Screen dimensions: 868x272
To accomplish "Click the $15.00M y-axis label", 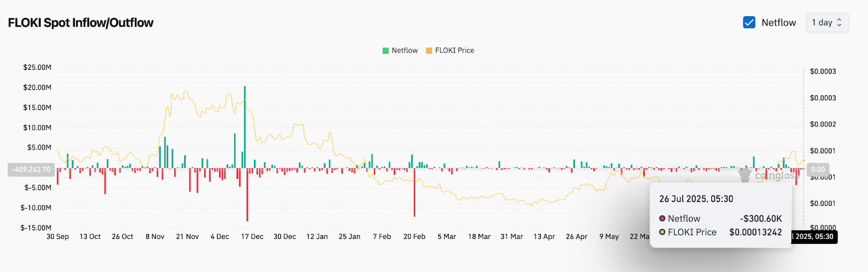I will (37, 107).
